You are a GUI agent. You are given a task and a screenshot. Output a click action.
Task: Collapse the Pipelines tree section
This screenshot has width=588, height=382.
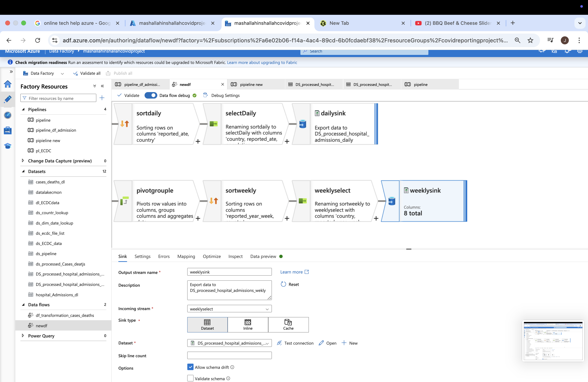click(x=23, y=109)
